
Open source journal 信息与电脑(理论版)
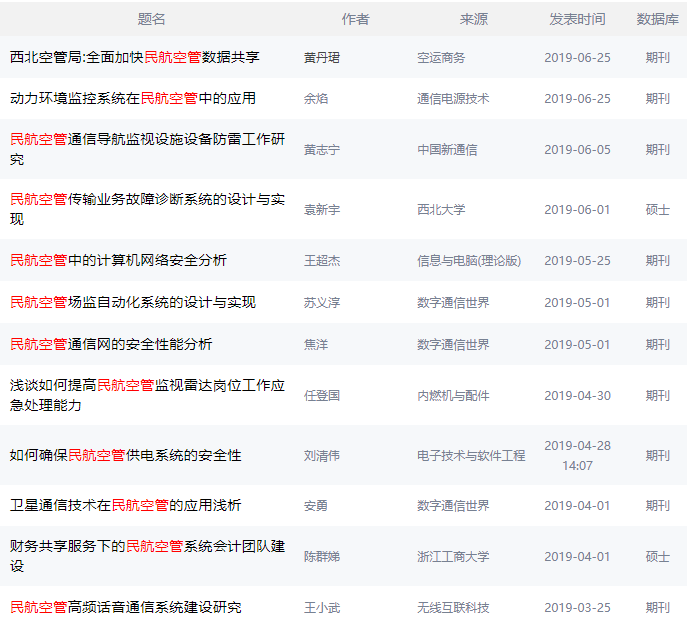click(x=469, y=261)
